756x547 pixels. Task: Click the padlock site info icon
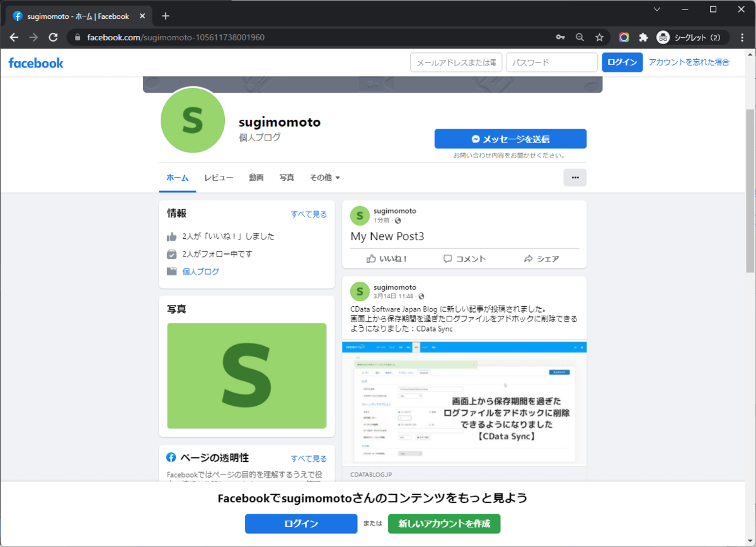78,37
